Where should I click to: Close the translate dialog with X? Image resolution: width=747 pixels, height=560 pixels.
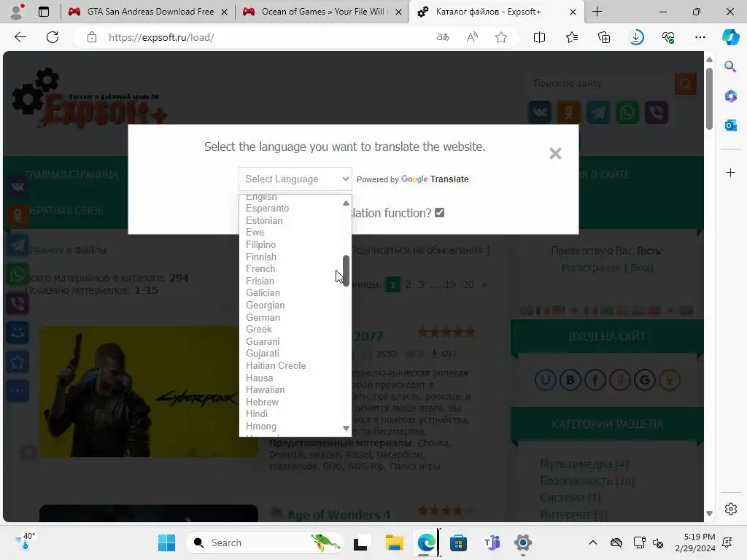(555, 153)
